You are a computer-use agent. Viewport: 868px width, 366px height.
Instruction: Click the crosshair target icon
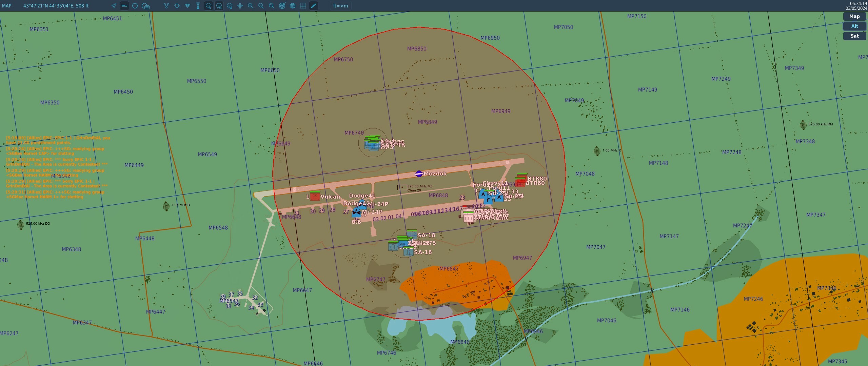tap(177, 6)
